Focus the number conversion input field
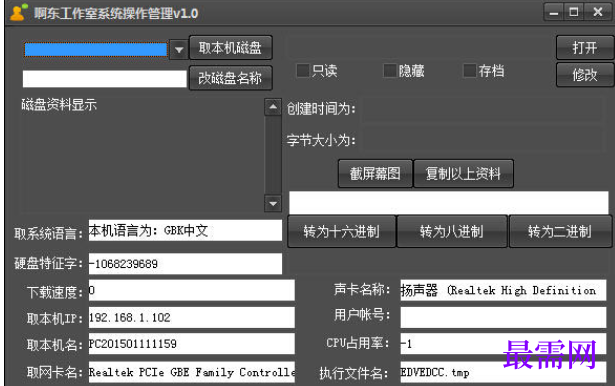This screenshot has height=386, width=615. (449, 202)
